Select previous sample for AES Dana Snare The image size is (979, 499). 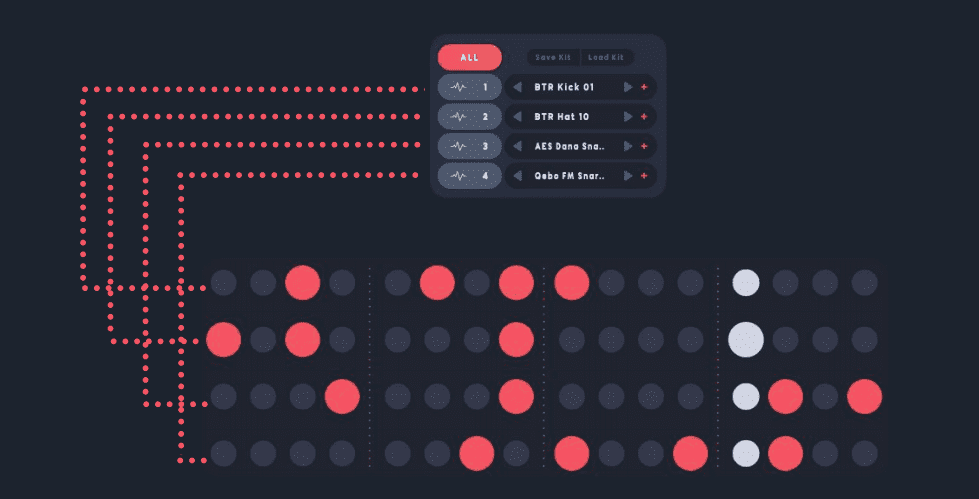coord(517,146)
